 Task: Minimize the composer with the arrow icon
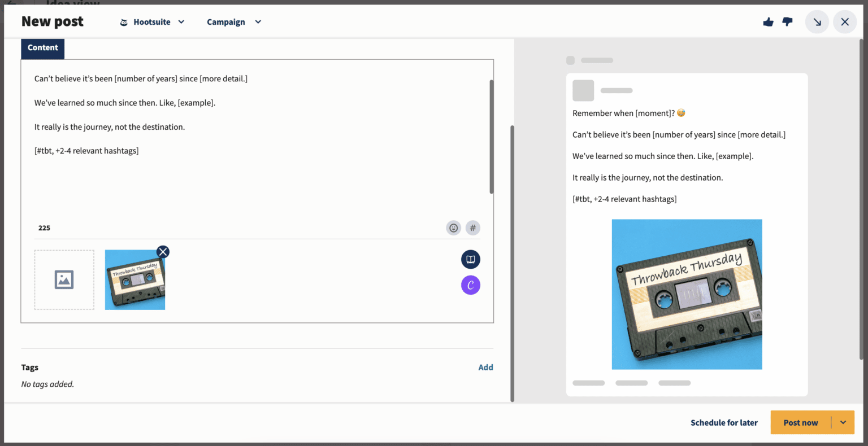point(817,22)
